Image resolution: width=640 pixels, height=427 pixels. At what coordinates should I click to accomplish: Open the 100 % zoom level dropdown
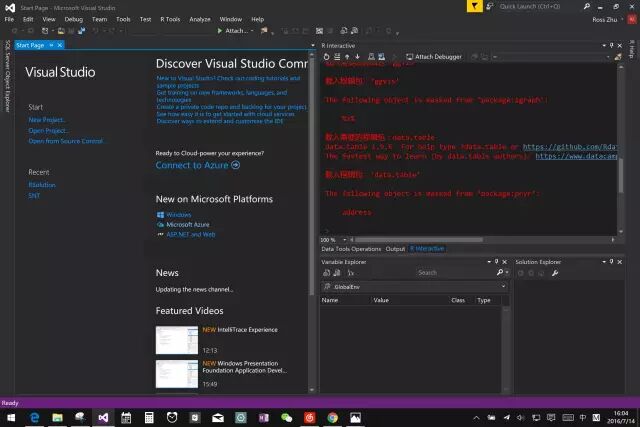345,240
